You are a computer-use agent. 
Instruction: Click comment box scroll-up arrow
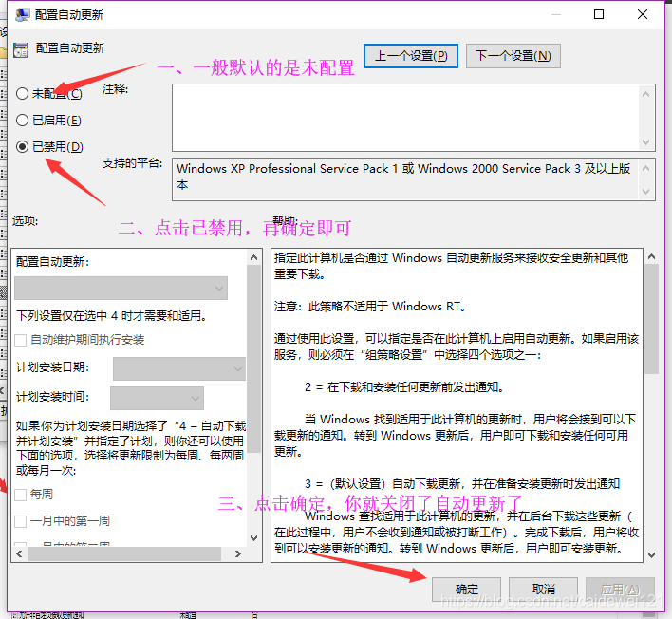[x=645, y=94]
